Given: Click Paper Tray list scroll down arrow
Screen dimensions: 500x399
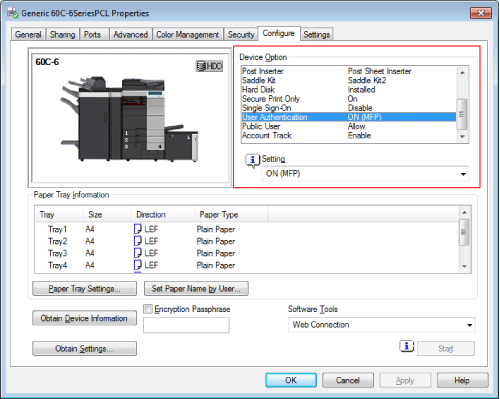Looking at the screenshot, I should coord(464,267).
